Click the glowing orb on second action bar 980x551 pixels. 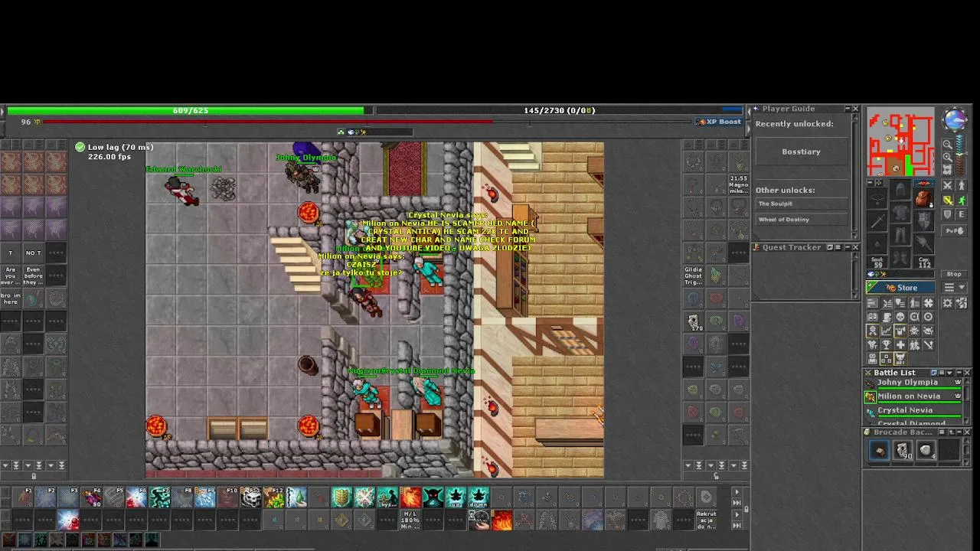tap(68, 520)
